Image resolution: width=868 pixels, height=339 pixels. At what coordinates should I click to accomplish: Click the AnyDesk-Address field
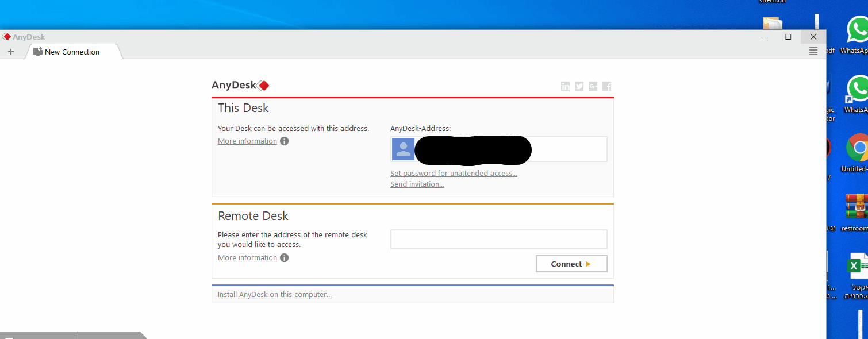tap(499, 149)
